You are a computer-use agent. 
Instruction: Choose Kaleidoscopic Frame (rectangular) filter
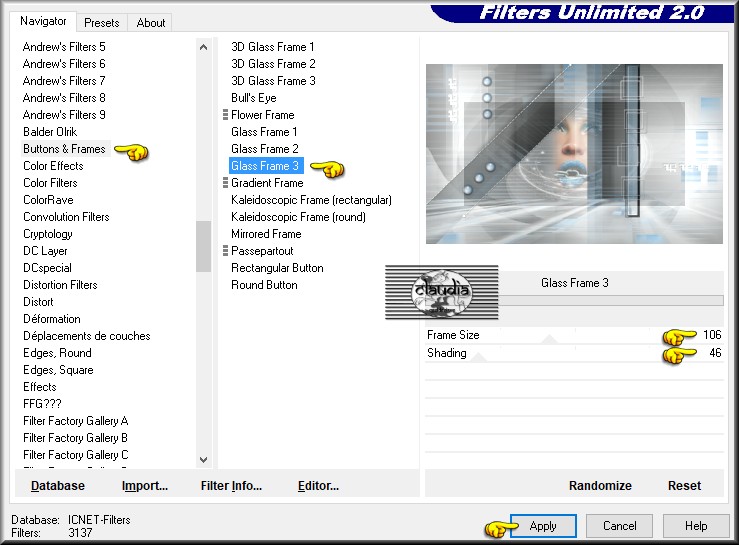click(311, 199)
